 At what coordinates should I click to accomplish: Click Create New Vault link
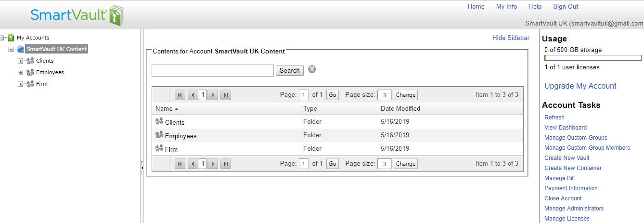567,158
